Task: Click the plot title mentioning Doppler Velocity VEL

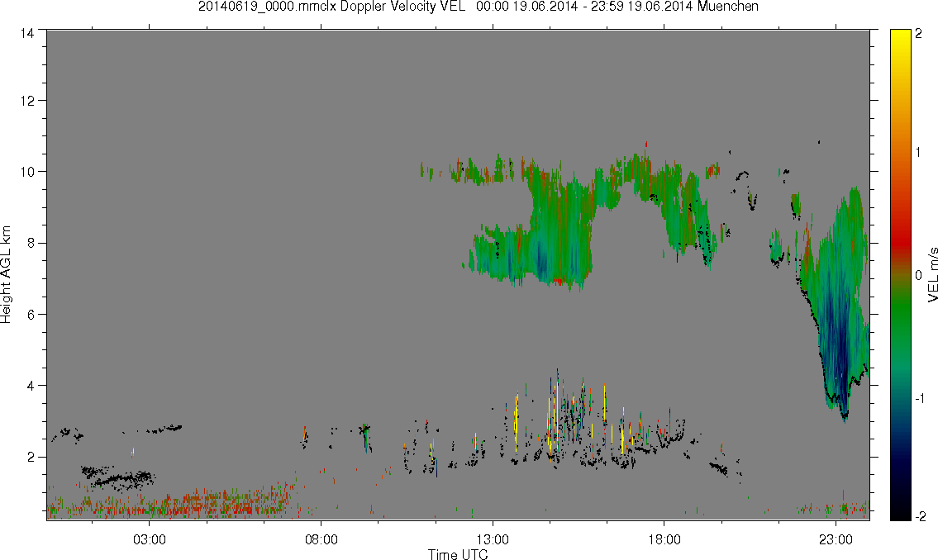Action: 478,7
